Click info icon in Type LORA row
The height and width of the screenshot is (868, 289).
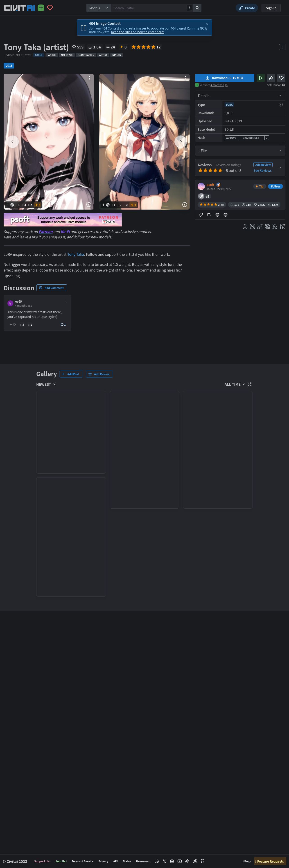pos(281,105)
